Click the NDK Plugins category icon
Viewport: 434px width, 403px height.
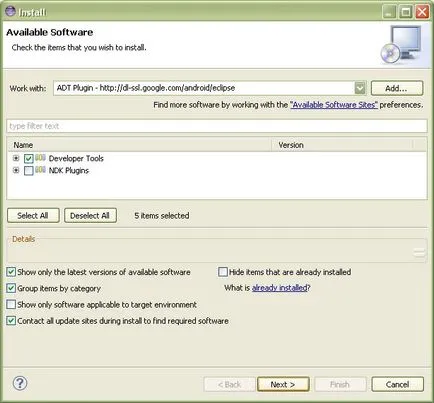click(x=40, y=170)
